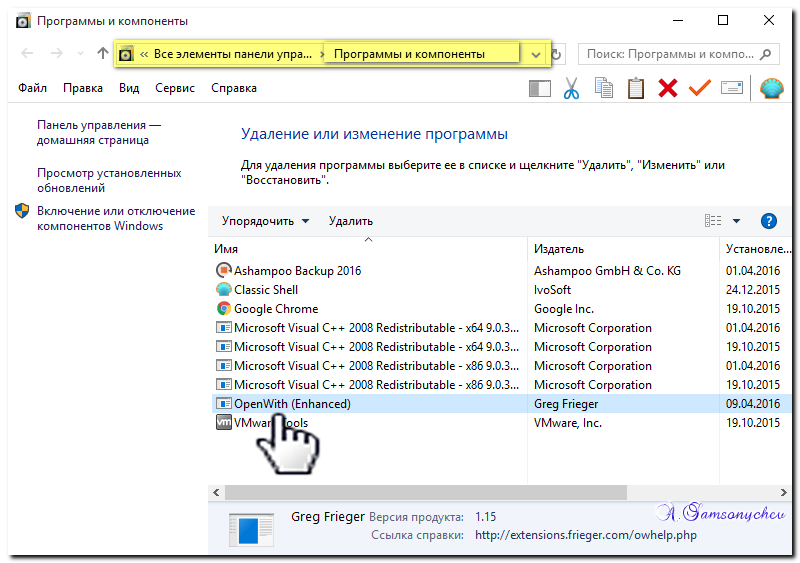Click Все элементы панели управления breadcrumb
This screenshot has width=800, height=563.
tap(233, 54)
